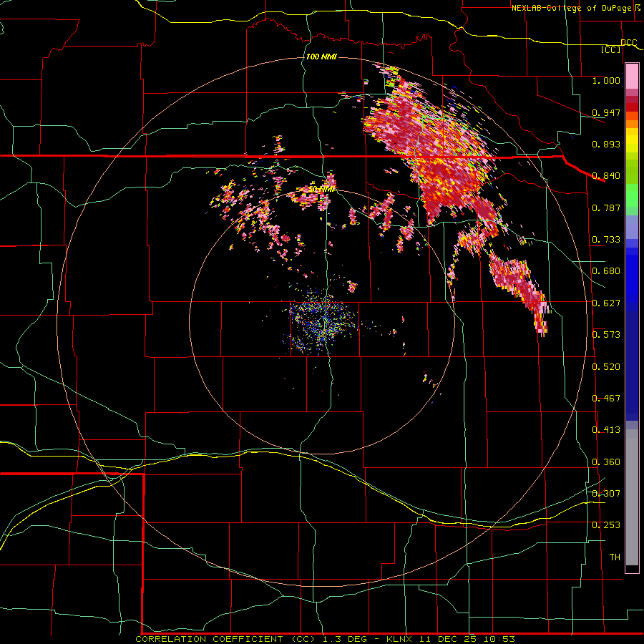Click the 0.520 legend value
The width and height of the screenshot is (644, 644).
[606, 367]
